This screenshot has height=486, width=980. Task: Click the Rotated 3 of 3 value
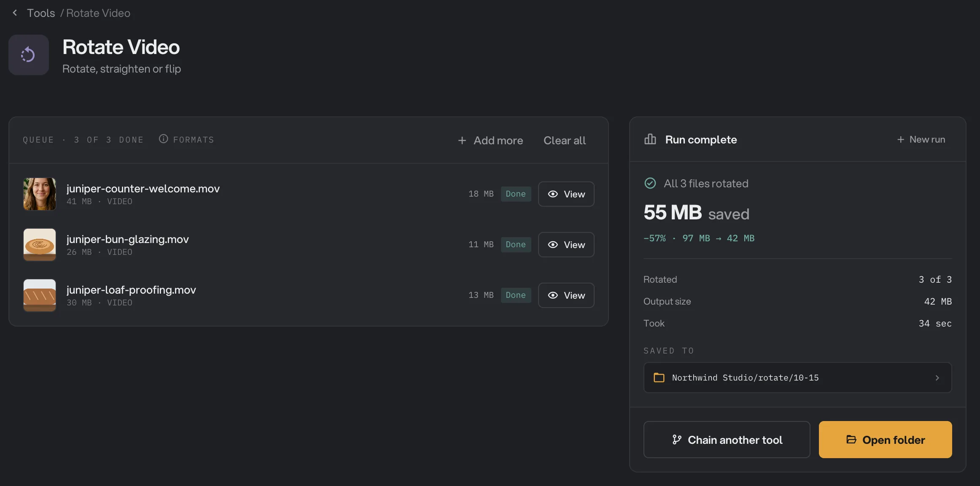[x=935, y=280]
